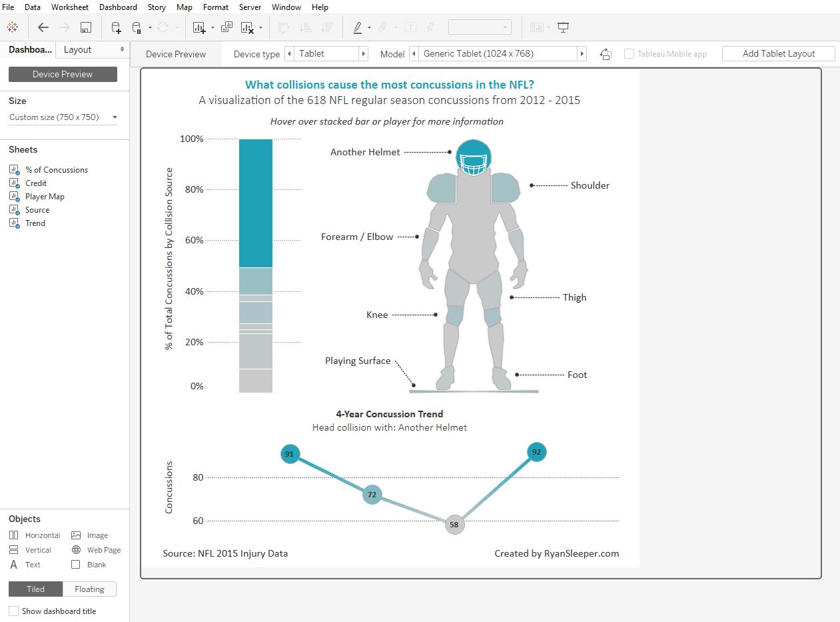840x622 pixels.
Task: Add the Text object
Action: (x=25, y=565)
